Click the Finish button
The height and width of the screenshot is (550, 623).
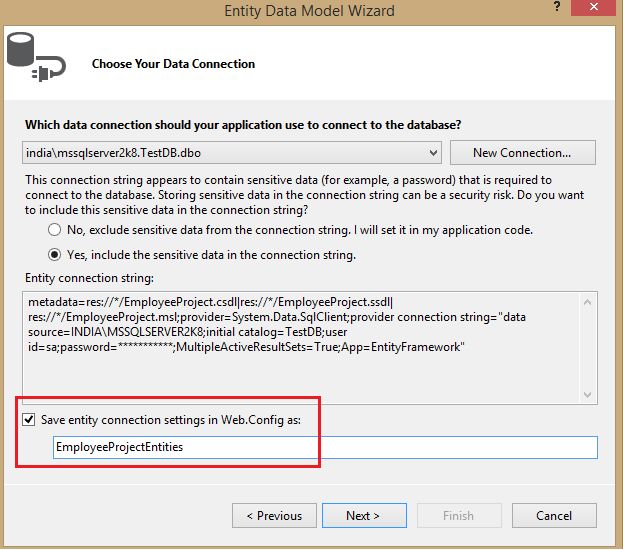click(458, 516)
